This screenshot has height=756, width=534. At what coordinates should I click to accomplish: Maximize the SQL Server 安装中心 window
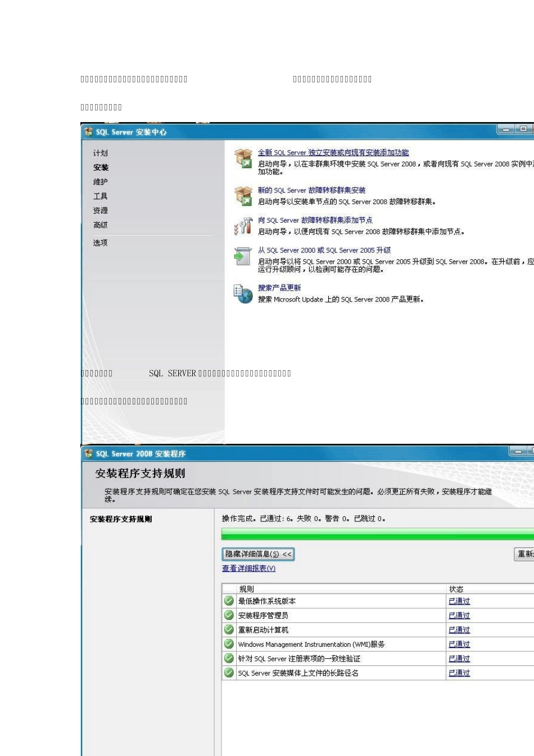pyautogui.click(x=523, y=129)
